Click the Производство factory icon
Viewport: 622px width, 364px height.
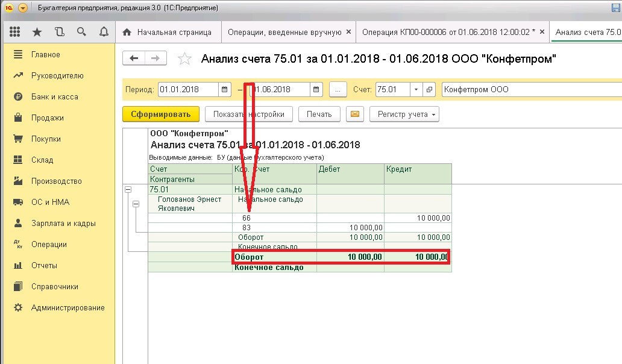click(x=18, y=181)
